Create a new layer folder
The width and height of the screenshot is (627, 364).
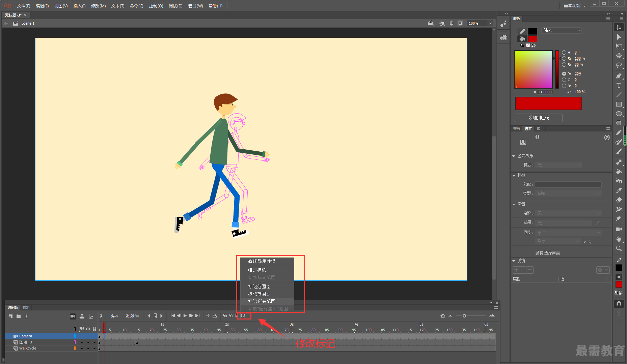tap(19, 316)
